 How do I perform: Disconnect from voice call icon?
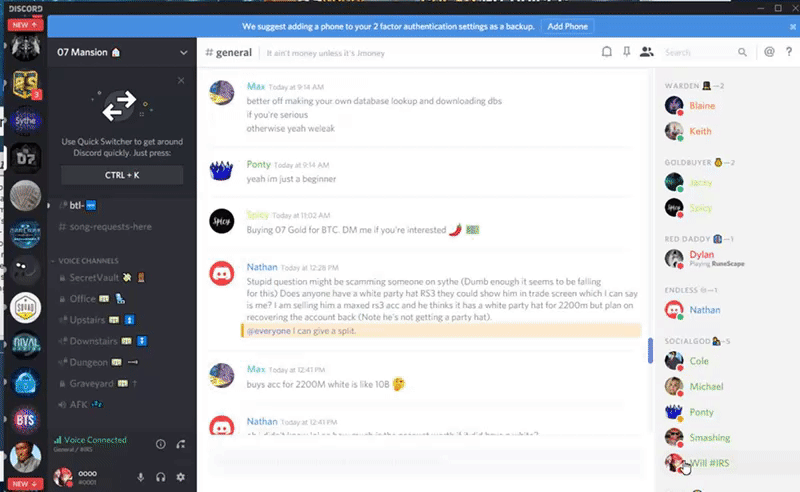click(181, 444)
